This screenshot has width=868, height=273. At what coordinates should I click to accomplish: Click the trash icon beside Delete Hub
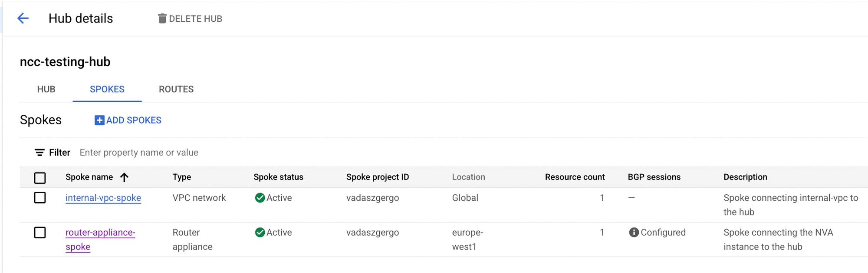(x=162, y=18)
